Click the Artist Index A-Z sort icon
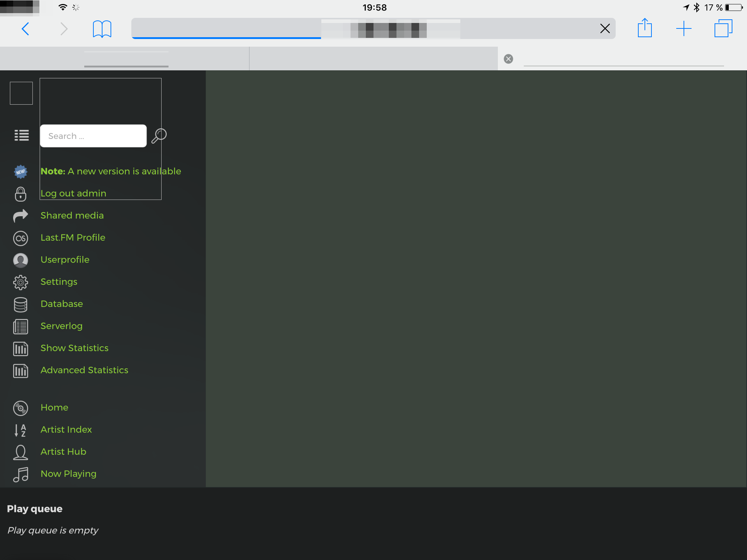The width and height of the screenshot is (747, 560). 20,430
